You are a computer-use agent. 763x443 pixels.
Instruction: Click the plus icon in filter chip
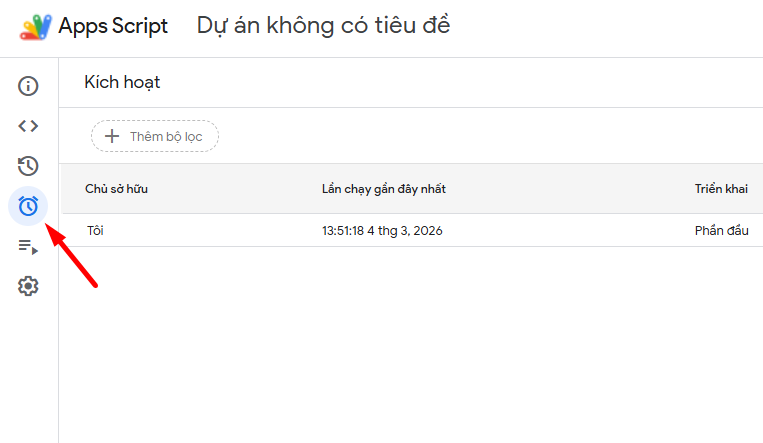112,136
